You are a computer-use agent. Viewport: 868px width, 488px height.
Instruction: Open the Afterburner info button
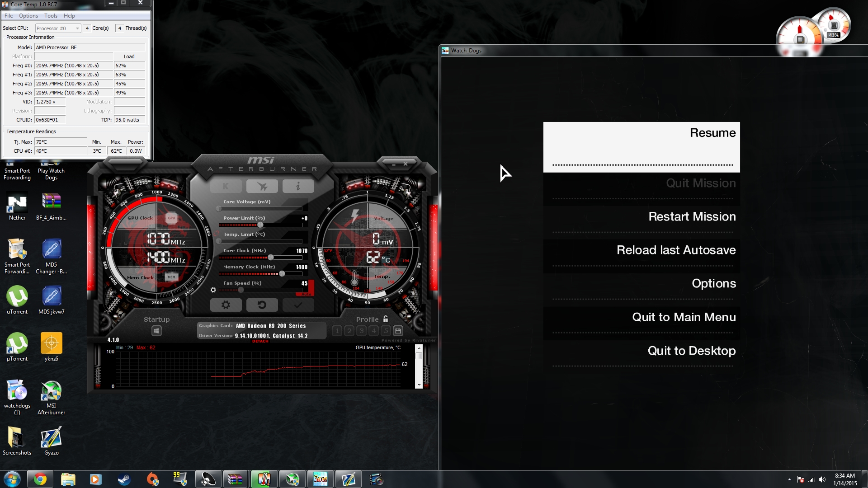tap(298, 186)
